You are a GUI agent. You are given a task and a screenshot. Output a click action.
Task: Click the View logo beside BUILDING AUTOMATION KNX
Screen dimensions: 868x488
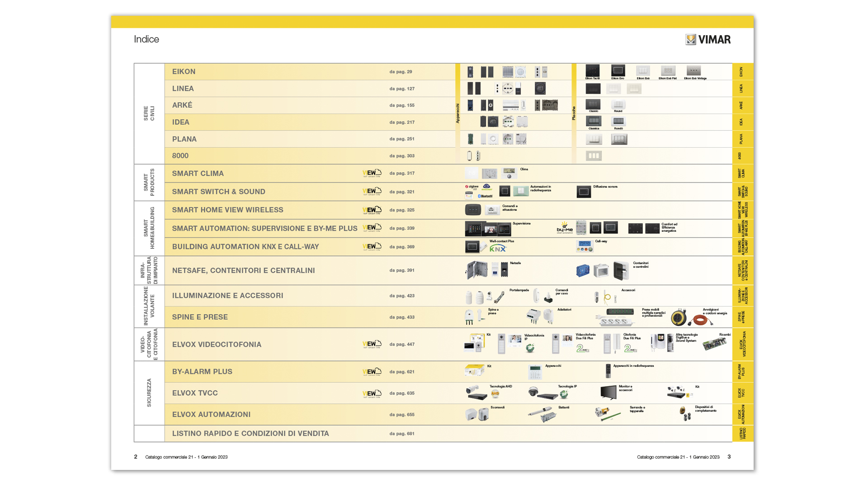372,247
